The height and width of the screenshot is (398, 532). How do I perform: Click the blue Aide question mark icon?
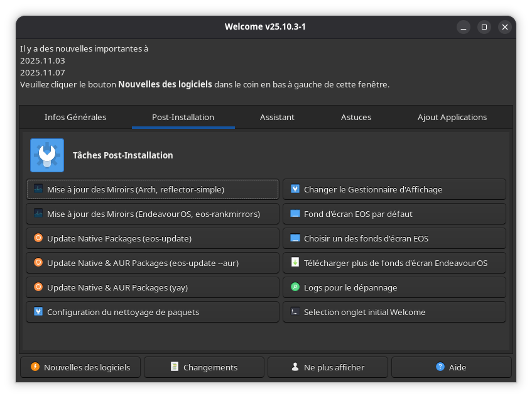pos(440,367)
